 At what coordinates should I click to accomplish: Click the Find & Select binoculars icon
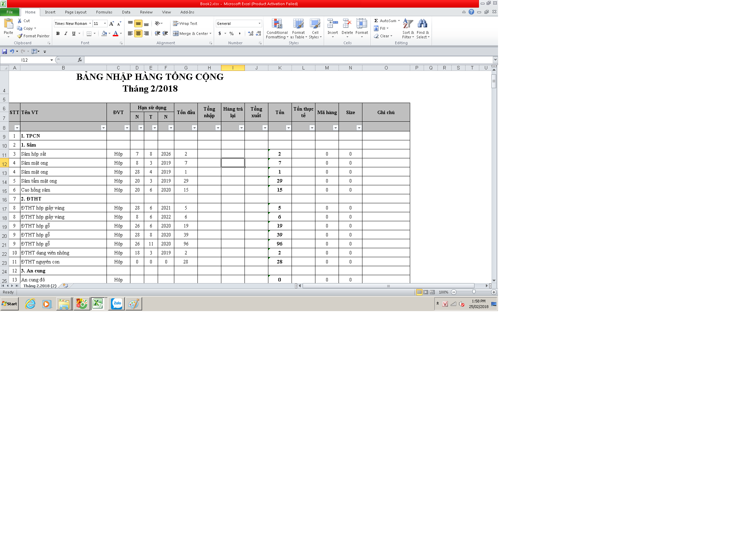click(422, 24)
